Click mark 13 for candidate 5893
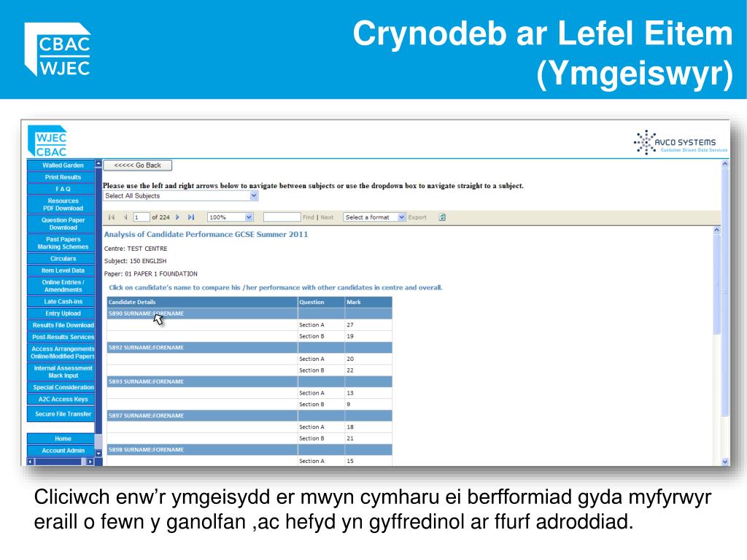 pyautogui.click(x=350, y=393)
